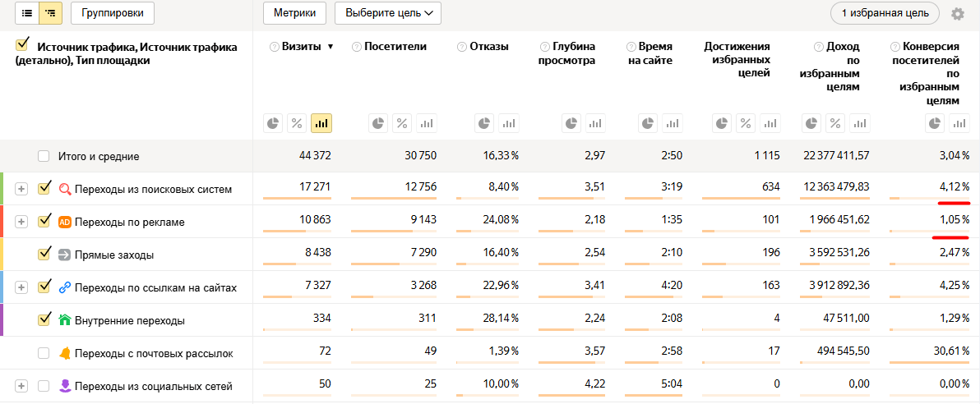Sort by Посетители column header
Image resolution: width=980 pixels, height=404 pixels.
[x=395, y=47]
